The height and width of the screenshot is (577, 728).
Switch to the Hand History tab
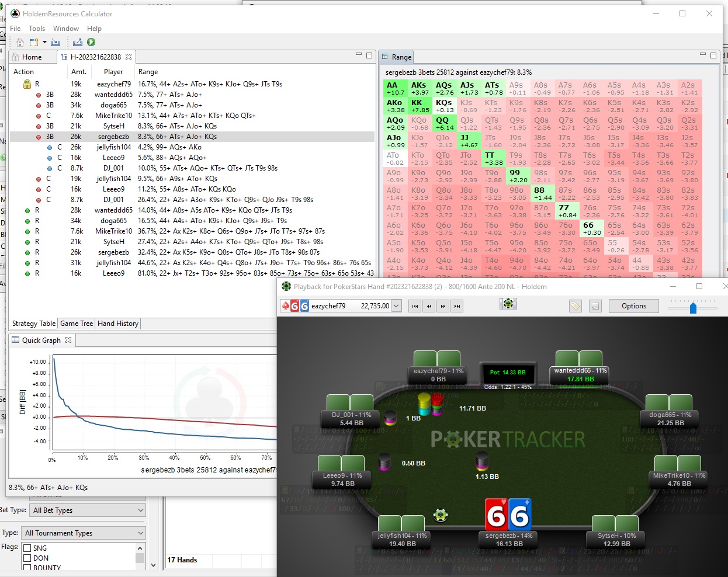point(118,324)
